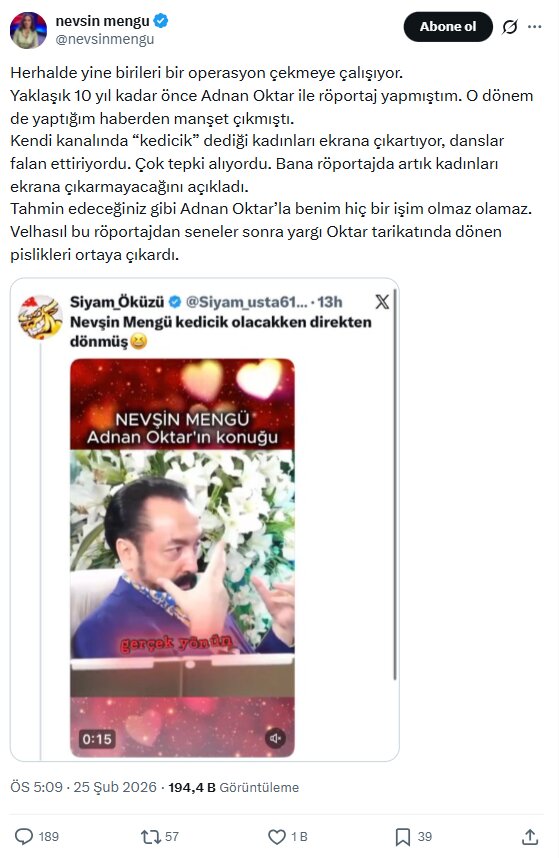
Task: Click the X logo in quoted tweet
Action: point(382,302)
